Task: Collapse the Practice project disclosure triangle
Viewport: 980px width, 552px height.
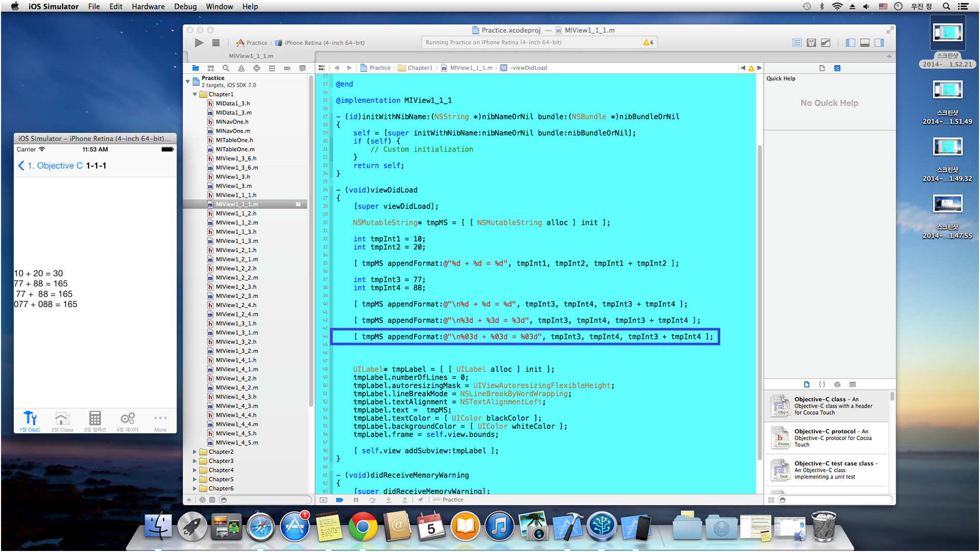Action: (x=188, y=82)
